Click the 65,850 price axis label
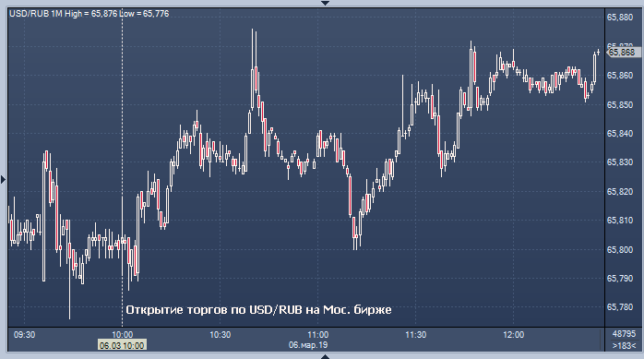The image size is (644, 359). pos(620,104)
